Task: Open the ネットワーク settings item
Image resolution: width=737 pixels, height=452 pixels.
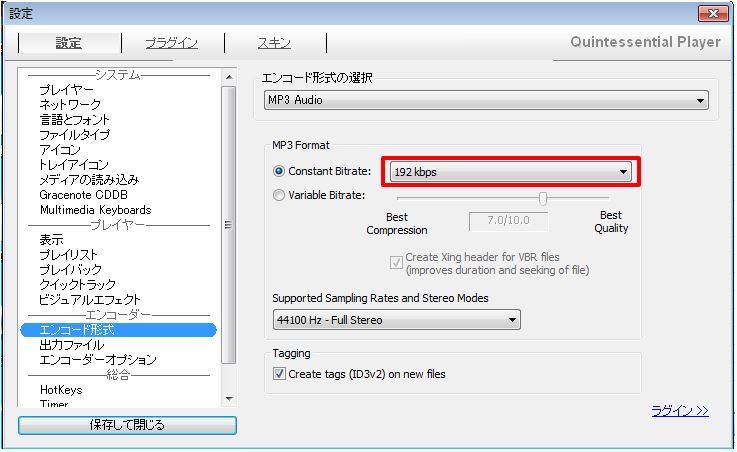Action: pos(70,105)
